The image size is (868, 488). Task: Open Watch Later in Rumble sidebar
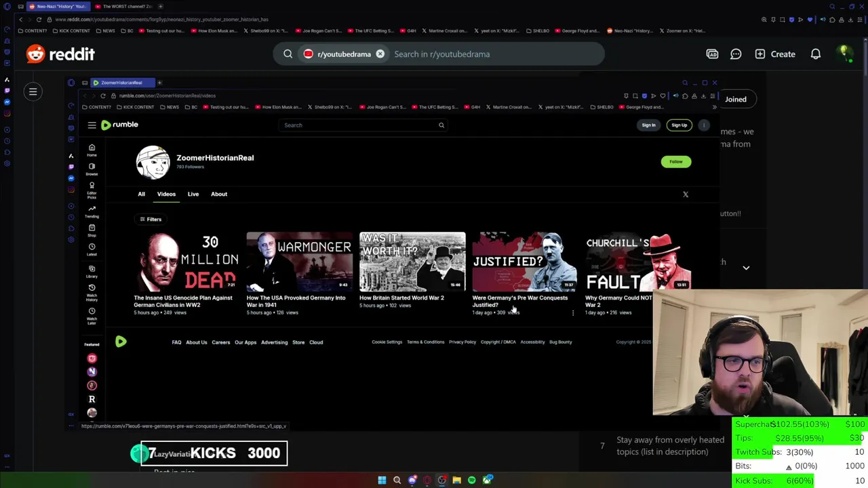92,315
